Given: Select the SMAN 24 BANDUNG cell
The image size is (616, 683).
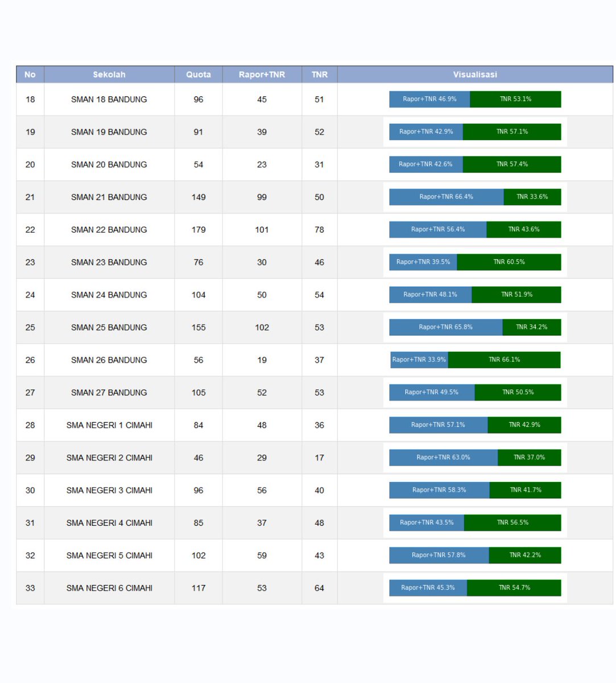Looking at the screenshot, I should click(109, 295).
